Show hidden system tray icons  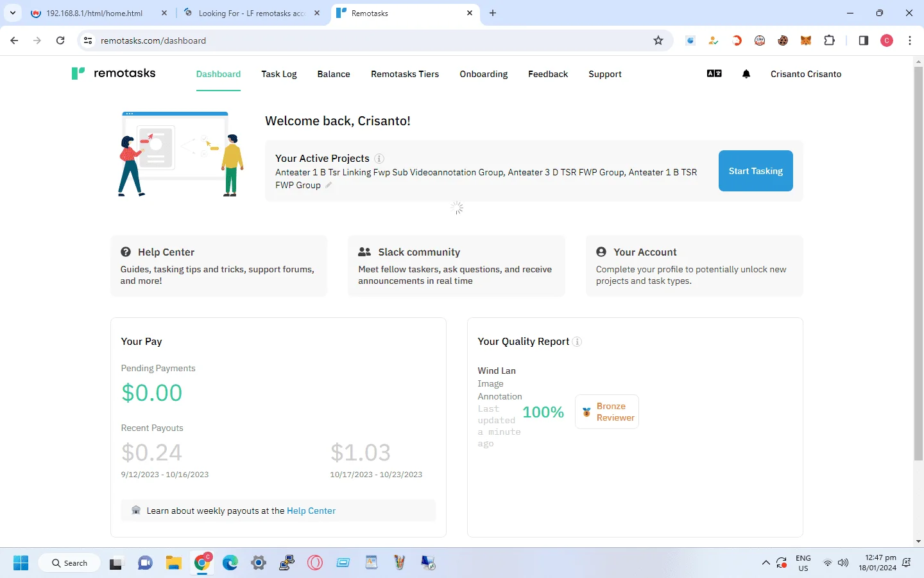coord(766,563)
